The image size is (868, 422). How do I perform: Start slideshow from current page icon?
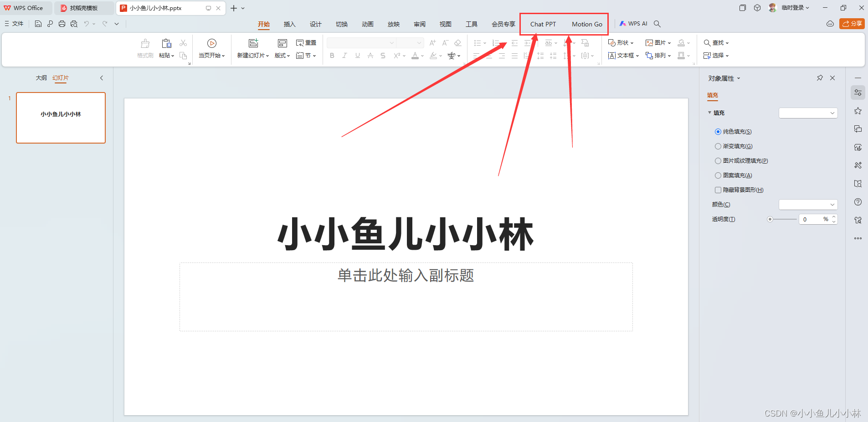[x=211, y=43]
